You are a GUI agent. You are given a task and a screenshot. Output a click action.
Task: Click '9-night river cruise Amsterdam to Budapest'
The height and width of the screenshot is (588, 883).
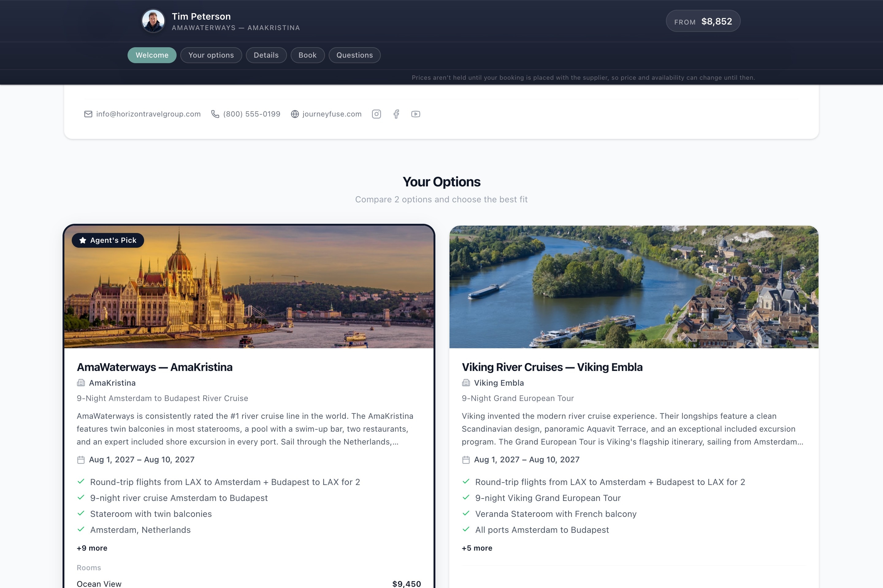(x=179, y=498)
